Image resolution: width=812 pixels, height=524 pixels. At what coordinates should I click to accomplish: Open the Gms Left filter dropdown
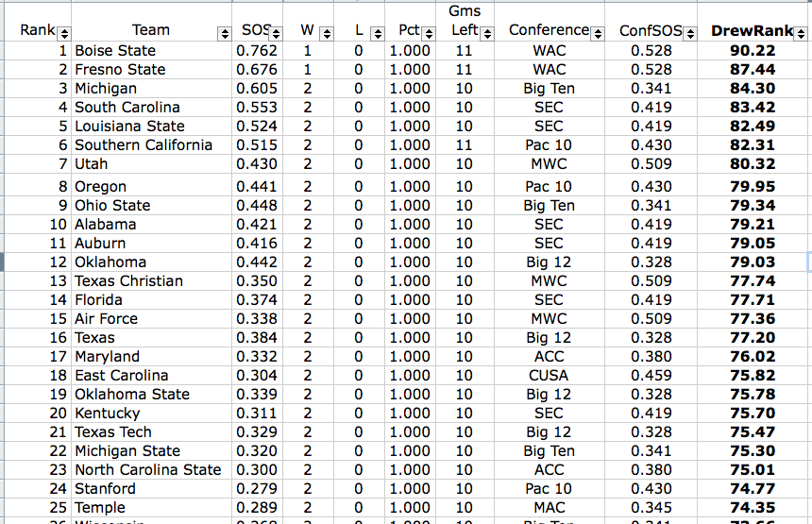click(x=487, y=34)
